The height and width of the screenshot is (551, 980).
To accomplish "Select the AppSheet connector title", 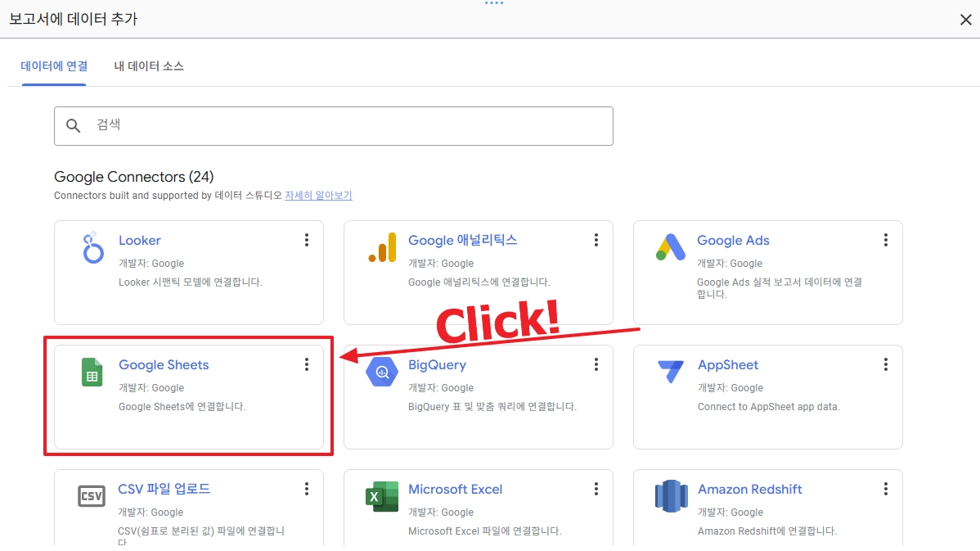I will tap(727, 364).
